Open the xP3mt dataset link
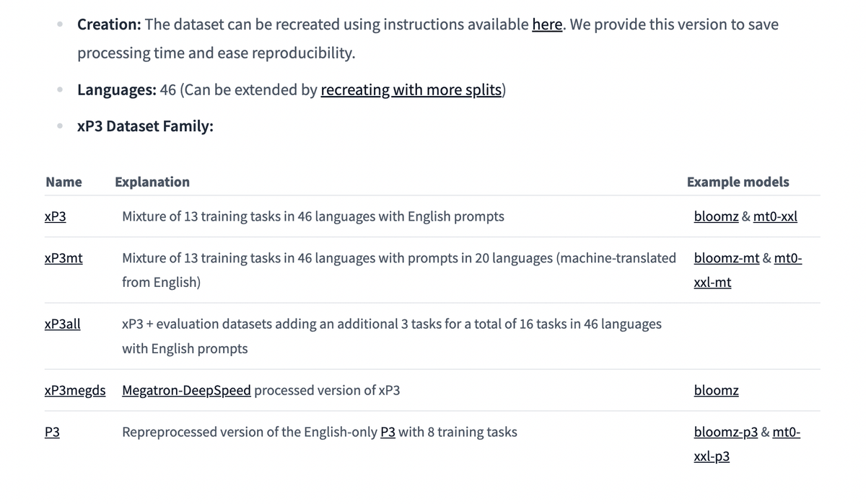This screenshot has width=866, height=504. tap(64, 258)
